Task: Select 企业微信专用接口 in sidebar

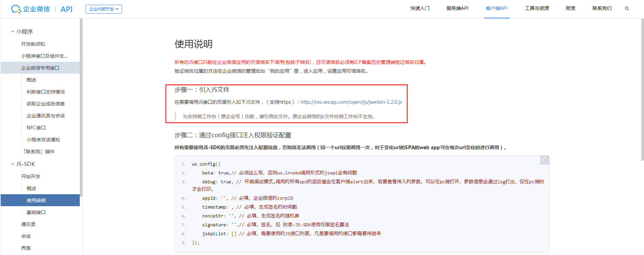Action: [40, 68]
